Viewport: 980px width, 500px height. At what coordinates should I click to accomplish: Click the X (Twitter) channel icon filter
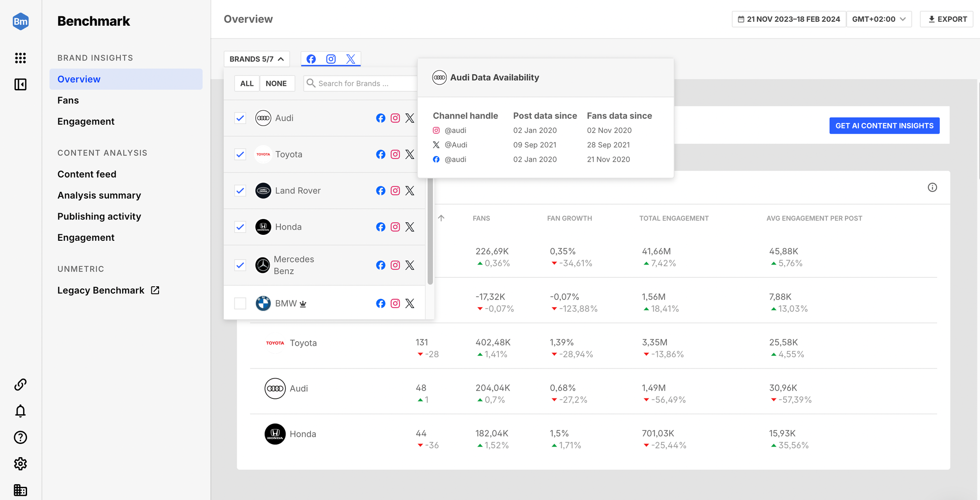(x=351, y=58)
